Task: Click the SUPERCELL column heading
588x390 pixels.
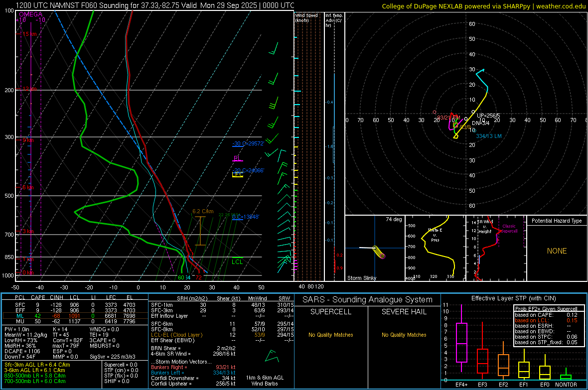Action: pyautogui.click(x=331, y=312)
